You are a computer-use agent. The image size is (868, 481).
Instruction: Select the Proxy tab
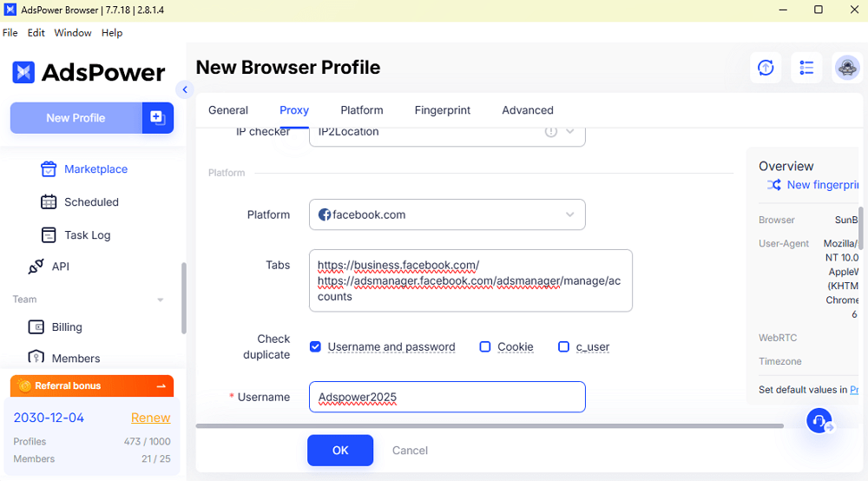click(294, 110)
